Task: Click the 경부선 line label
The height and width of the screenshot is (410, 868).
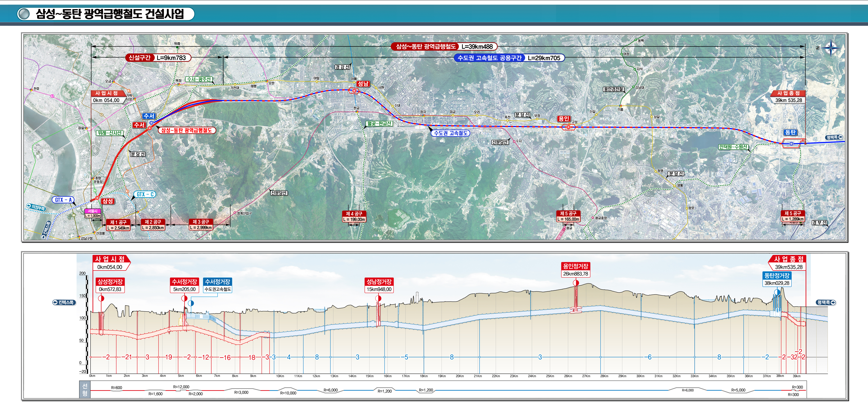Action: pyautogui.click(x=819, y=222)
